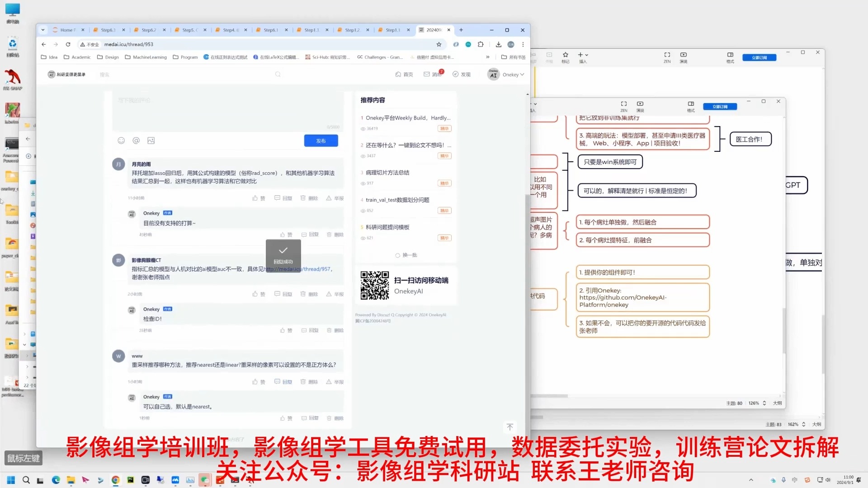Open Chrome downloads icon
The width and height of the screenshot is (868, 488).
click(498, 44)
